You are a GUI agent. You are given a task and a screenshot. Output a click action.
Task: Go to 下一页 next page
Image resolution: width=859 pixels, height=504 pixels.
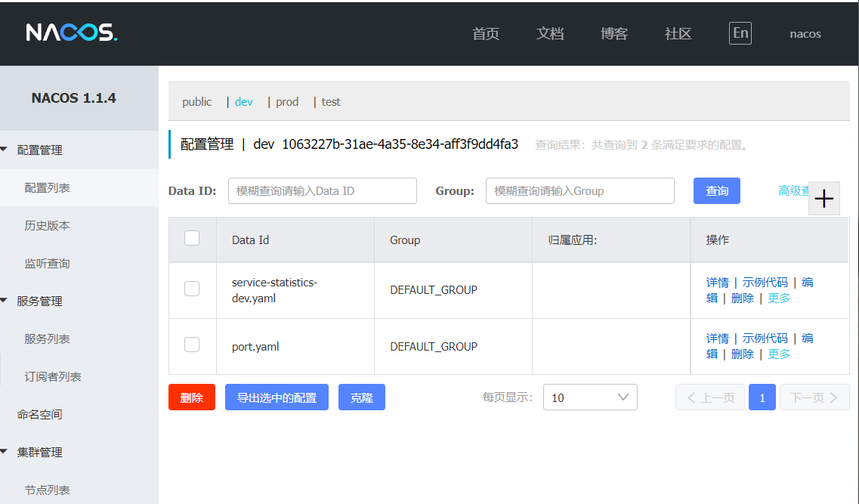[814, 397]
